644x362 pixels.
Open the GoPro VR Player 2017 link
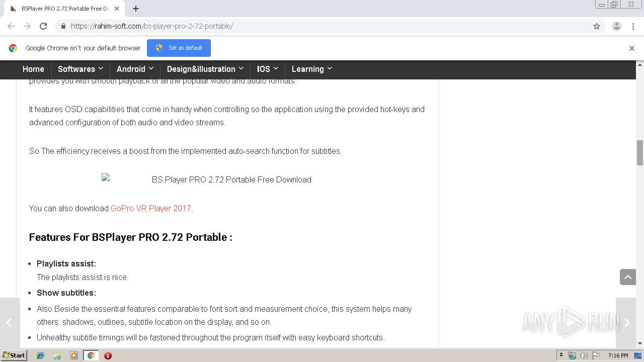point(151,208)
